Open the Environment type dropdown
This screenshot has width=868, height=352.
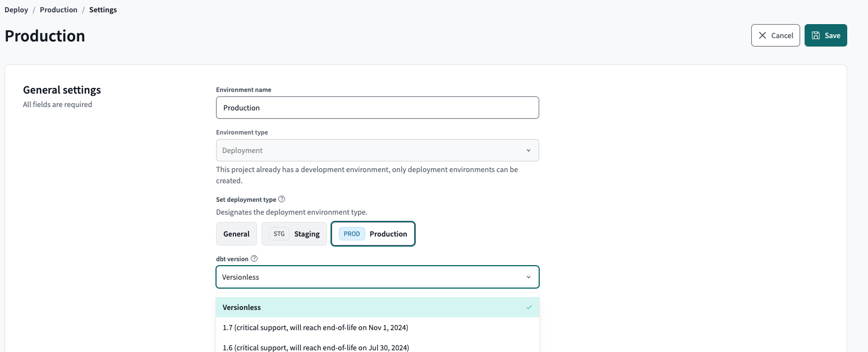coord(377,150)
